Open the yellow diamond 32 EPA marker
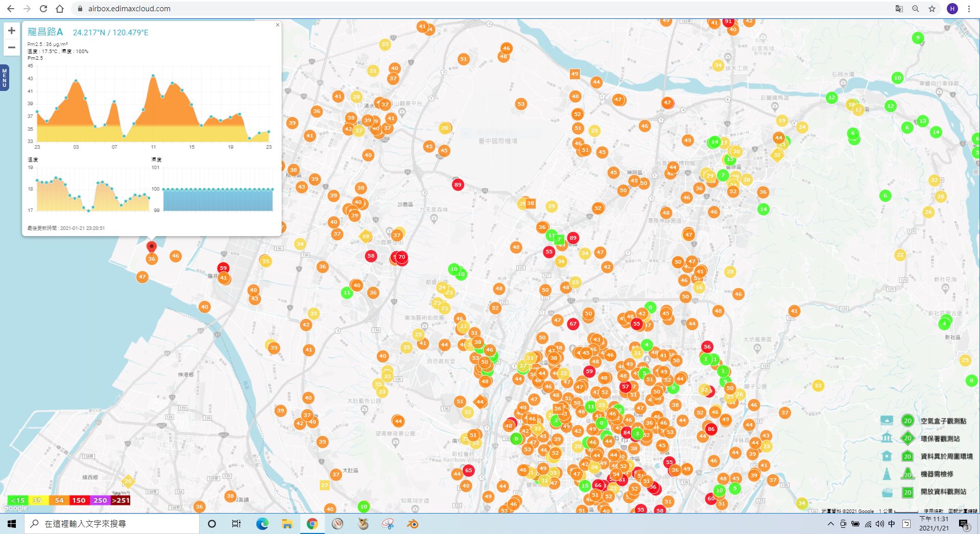The image size is (980, 534). coord(777,155)
